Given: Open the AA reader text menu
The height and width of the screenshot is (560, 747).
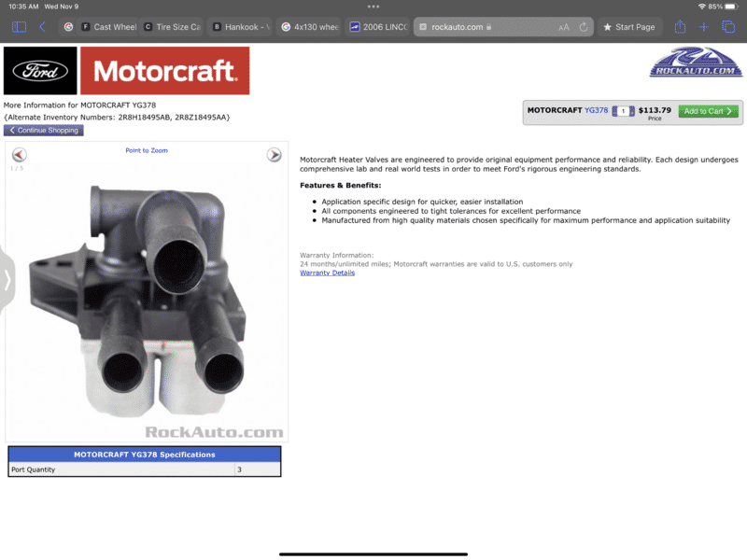Looking at the screenshot, I should 564,27.
